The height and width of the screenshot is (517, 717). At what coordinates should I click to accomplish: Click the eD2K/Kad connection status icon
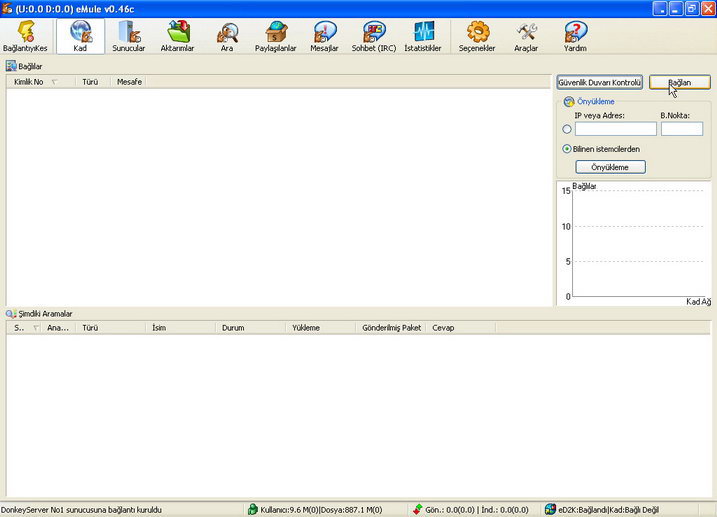click(x=551, y=509)
